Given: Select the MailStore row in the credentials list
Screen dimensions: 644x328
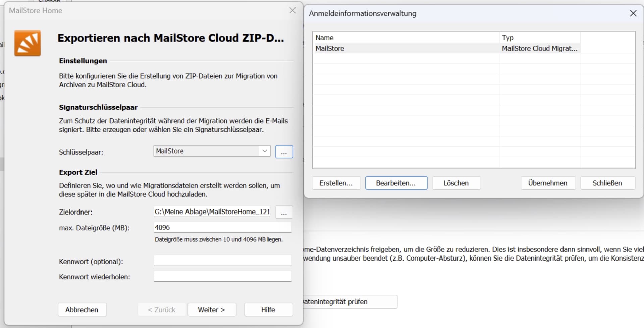Looking at the screenshot, I should click(x=406, y=48).
